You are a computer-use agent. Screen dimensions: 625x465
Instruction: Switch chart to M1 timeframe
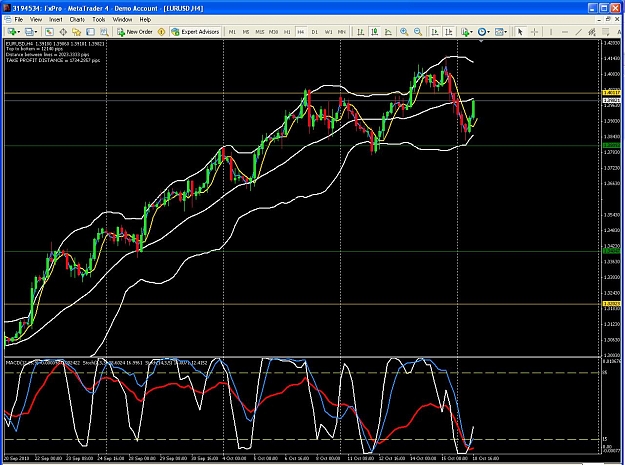click(232, 32)
